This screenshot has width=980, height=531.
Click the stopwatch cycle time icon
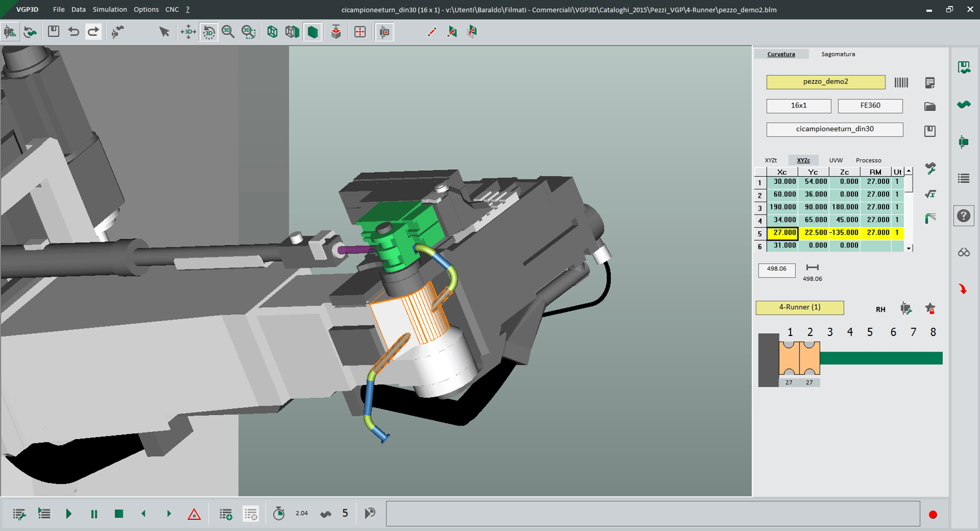(x=279, y=513)
